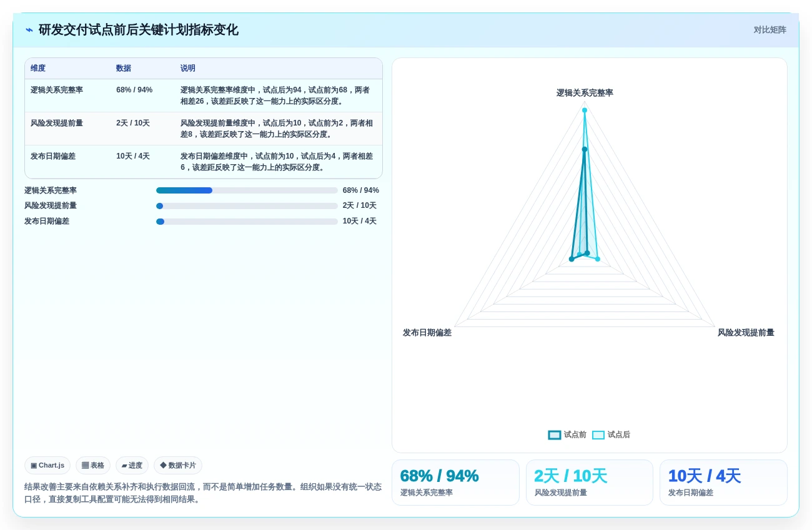
Task: Click the 表格 tag chip
Action: [x=93, y=466]
